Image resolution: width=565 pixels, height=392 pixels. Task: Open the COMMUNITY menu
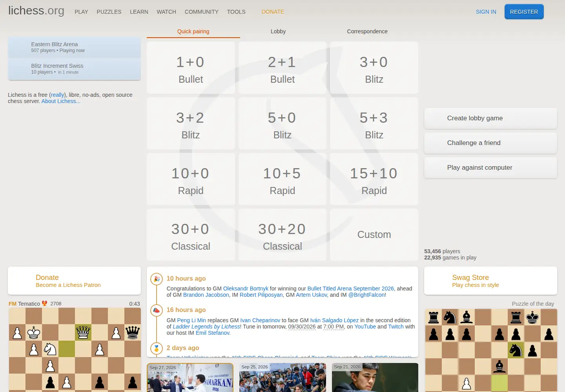(202, 12)
